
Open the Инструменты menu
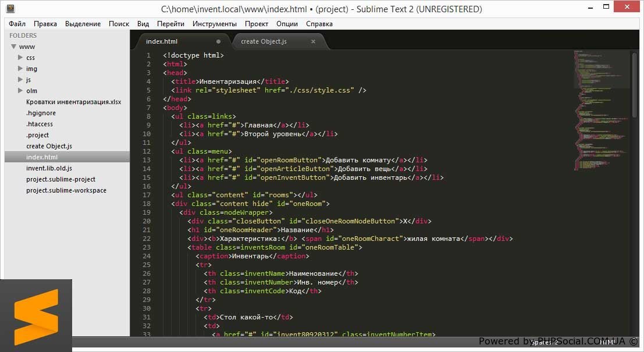tap(215, 24)
